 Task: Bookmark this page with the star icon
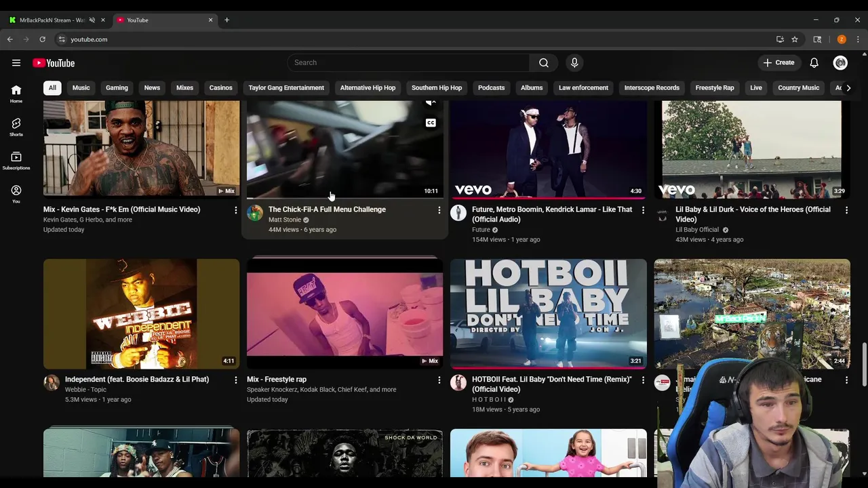pos(794,39)
